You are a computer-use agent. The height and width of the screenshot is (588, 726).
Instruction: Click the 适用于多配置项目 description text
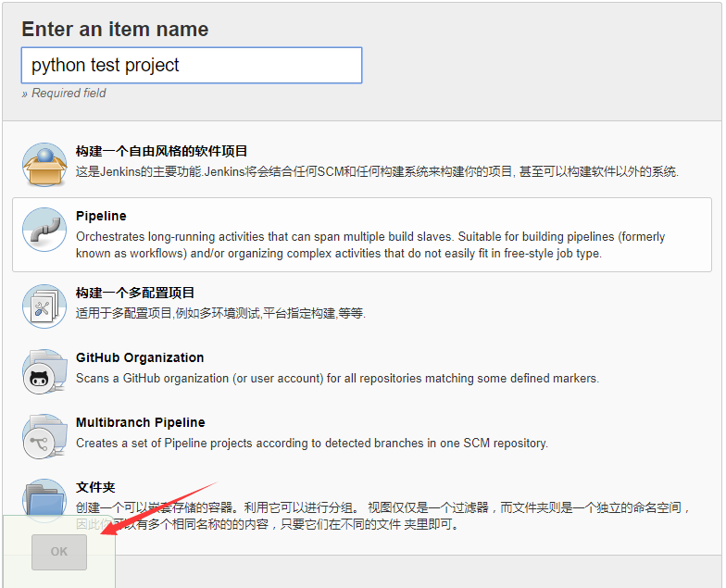pyautogui.click(x=220, y=313)
